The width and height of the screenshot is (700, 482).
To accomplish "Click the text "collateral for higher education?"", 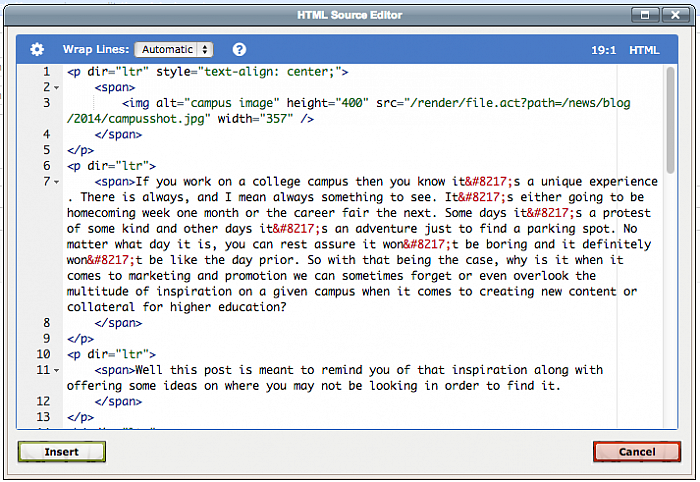I will coord(177,307).
